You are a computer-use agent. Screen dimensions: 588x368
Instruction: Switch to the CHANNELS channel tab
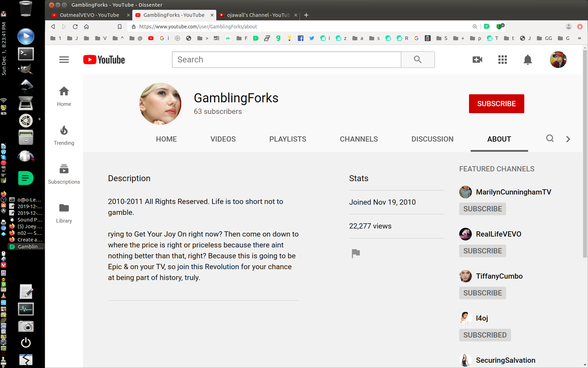tap(359, 139)
